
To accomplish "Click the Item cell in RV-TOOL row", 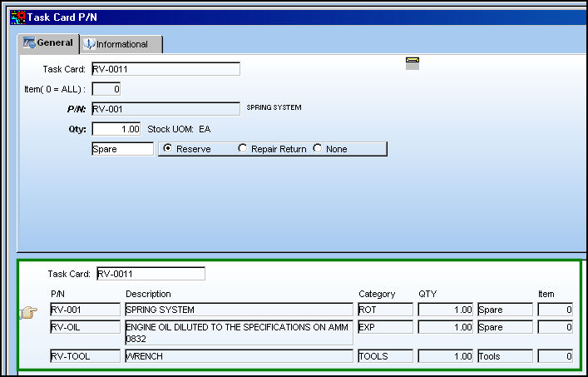I will (556, 356).
